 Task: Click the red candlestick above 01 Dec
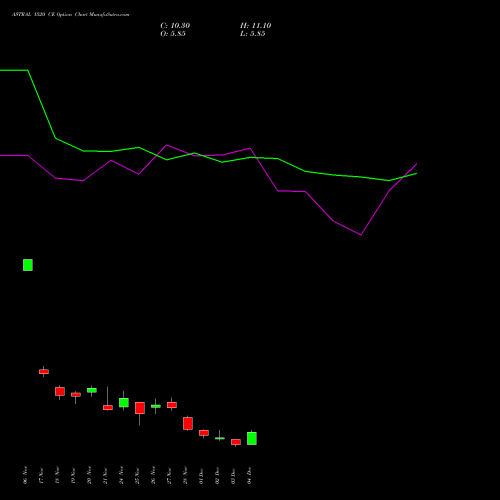coord(204,433)
